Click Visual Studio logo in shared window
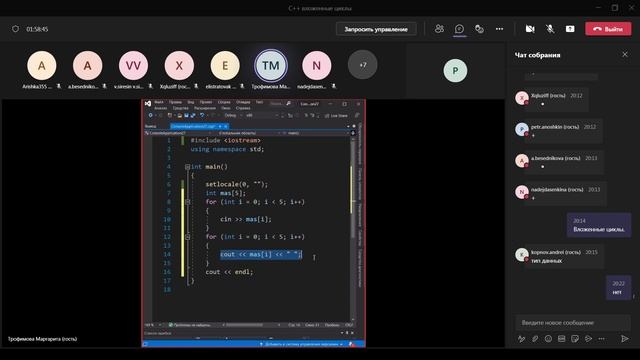 click(x=148, y=104)
